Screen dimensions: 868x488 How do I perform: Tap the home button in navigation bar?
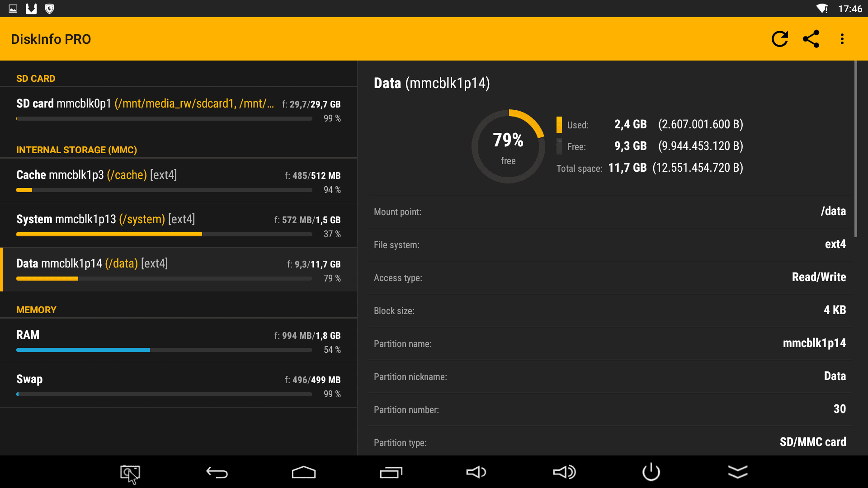(x=304, y=472)
